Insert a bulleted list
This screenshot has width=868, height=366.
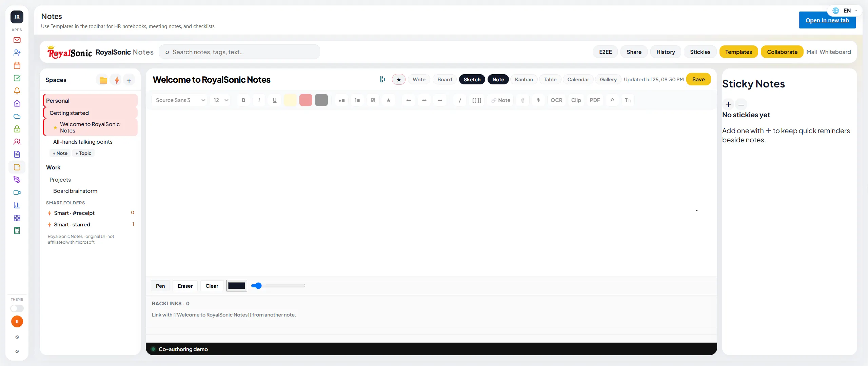pyautogui.click(x=341, y=100)
